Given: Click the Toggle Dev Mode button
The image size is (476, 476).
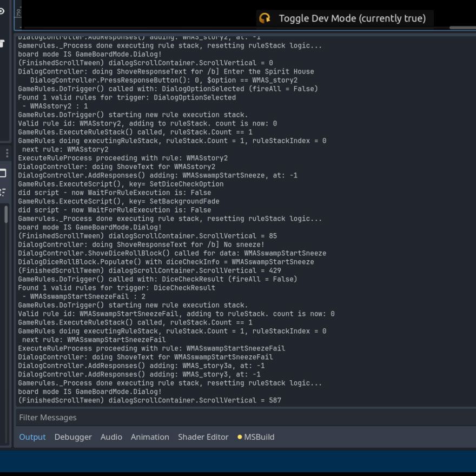Looking at the screenshot, I should [x=345, y=18].
